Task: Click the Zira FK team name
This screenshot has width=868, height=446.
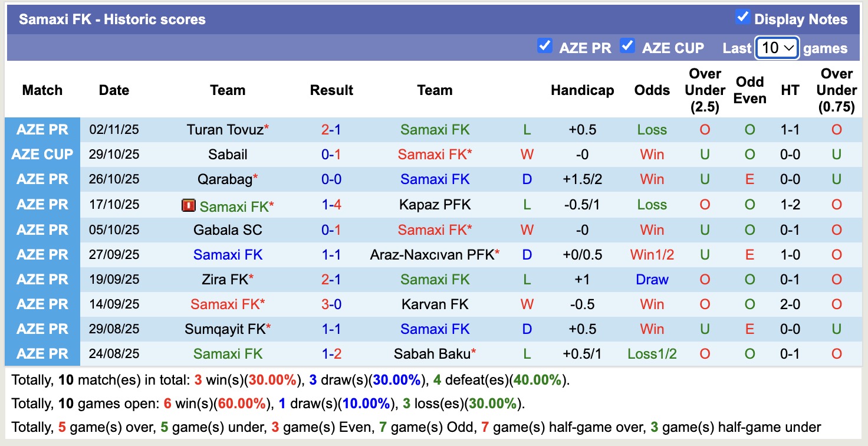Action: pyautogui.click(x=225, y=280)
